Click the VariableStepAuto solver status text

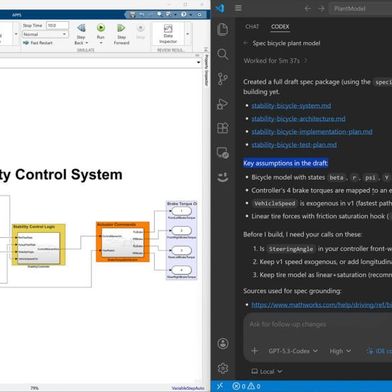188,388
